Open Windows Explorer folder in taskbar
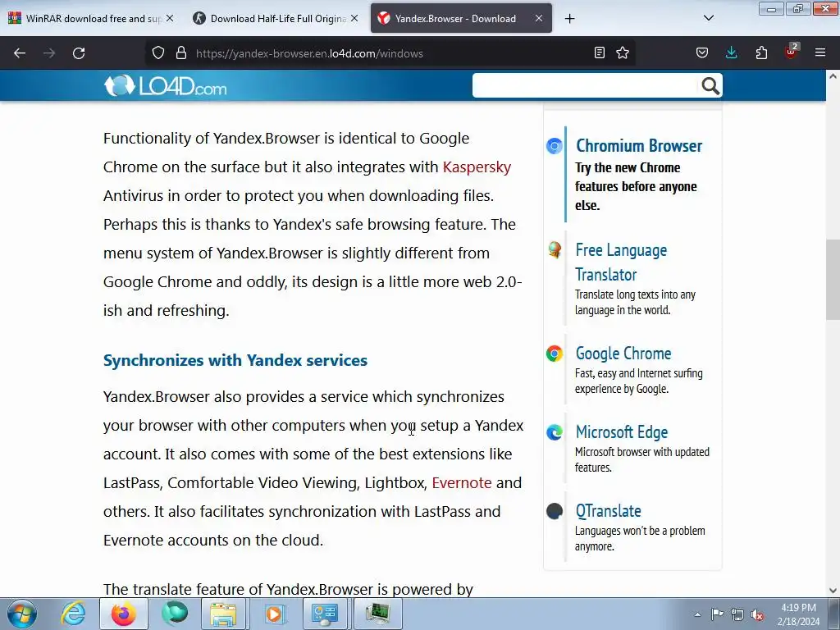 pyautogui.click(x=223, y=614)
